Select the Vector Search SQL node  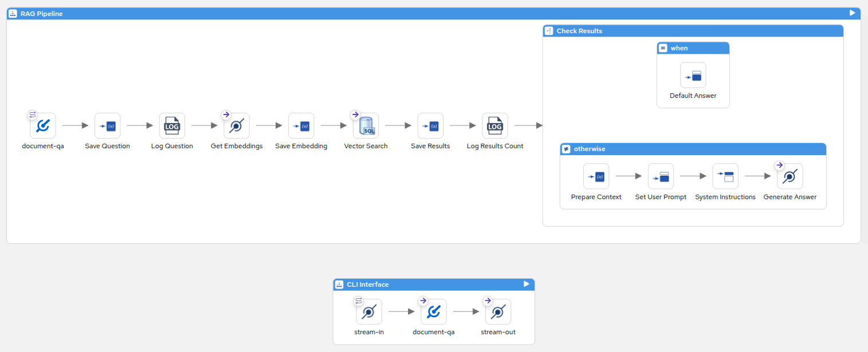366,125
